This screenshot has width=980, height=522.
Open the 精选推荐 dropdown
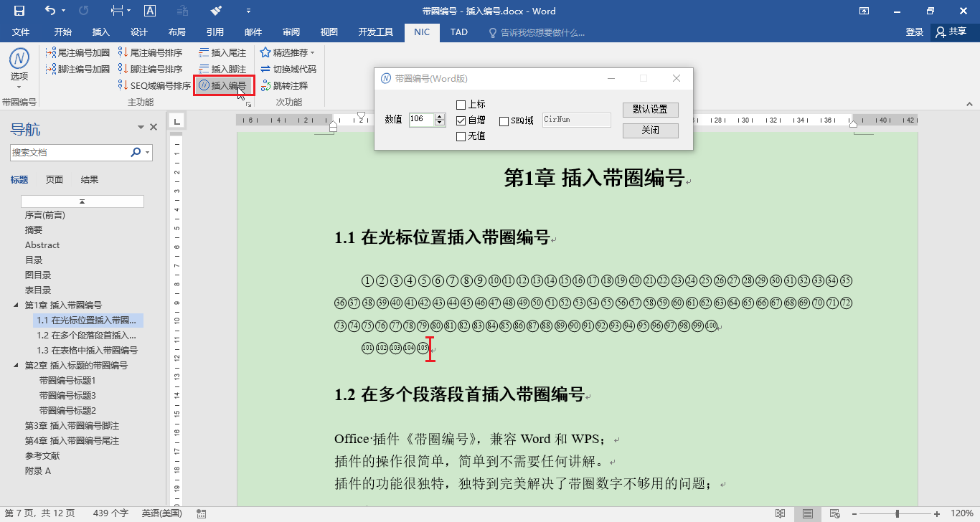[286, 51]
